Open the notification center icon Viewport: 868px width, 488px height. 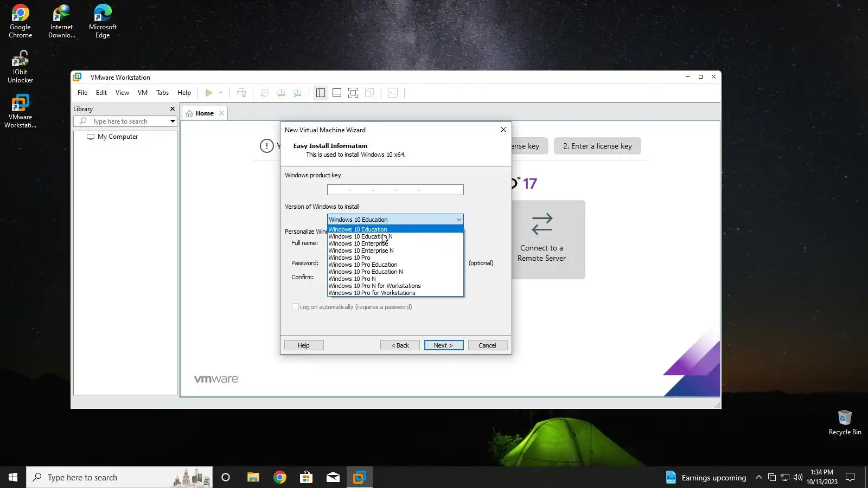pos(850,477)
